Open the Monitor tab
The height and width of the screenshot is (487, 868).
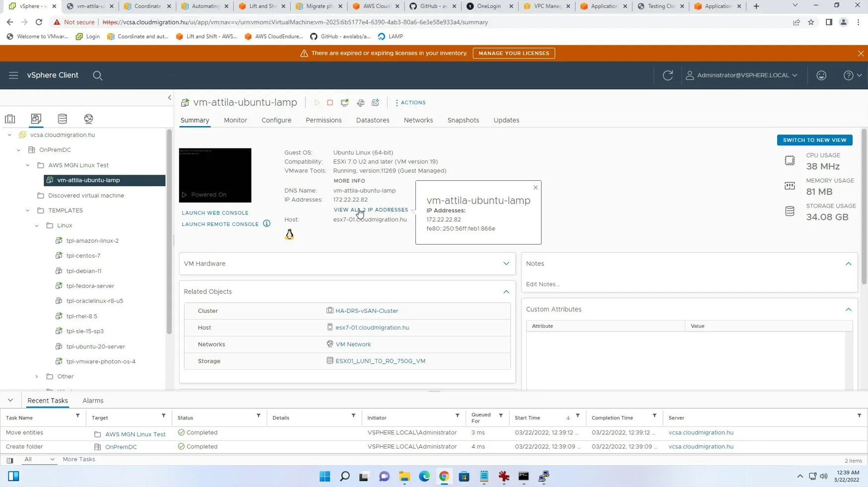tap(235, 120)
